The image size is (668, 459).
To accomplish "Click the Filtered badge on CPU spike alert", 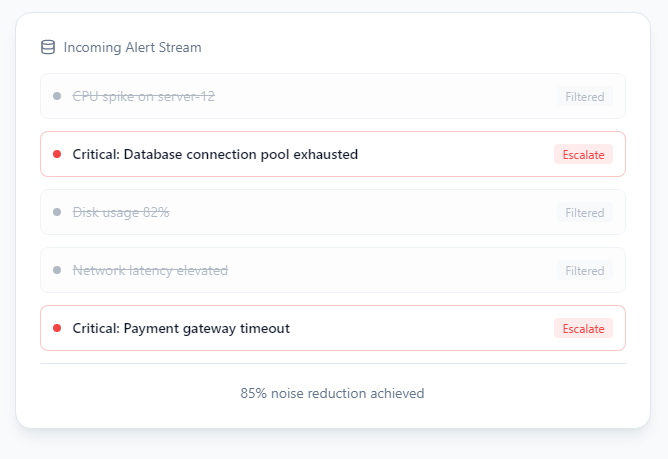I will click(584, 97).
